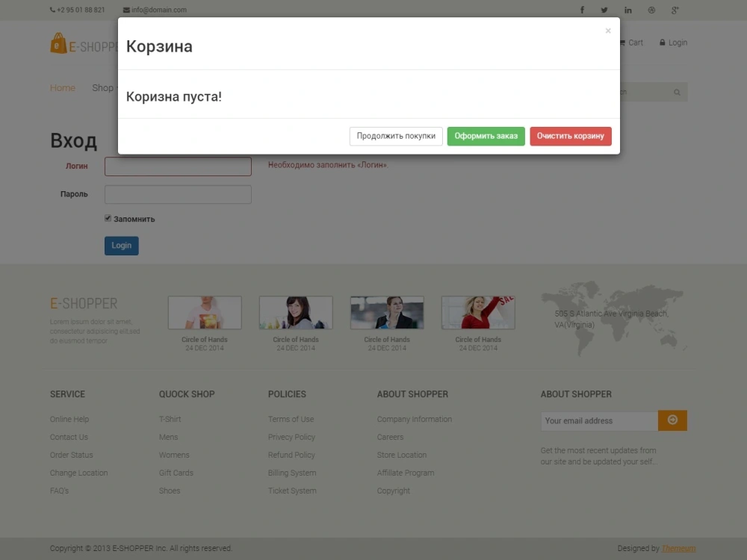The image size is (747, 560).
Task: Click Продолжить покупки in the cart dialog
Action: tap(395, 136)
